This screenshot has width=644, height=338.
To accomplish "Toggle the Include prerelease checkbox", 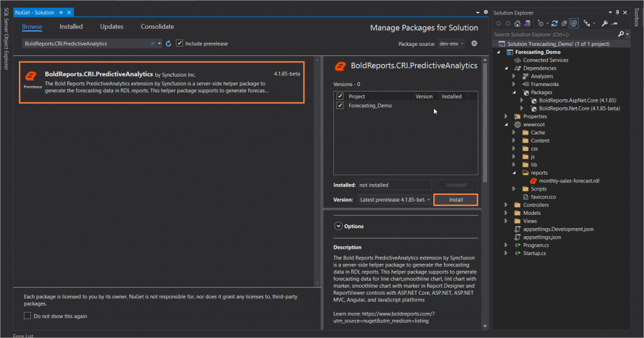I will click(179, 43).
